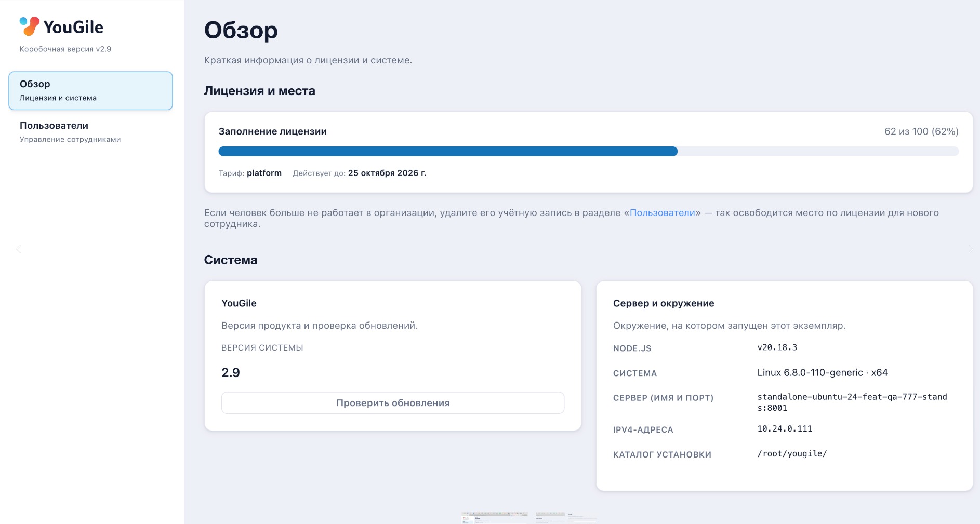
Task: Click the tariff value "platform"
Action: click(264, 173)
